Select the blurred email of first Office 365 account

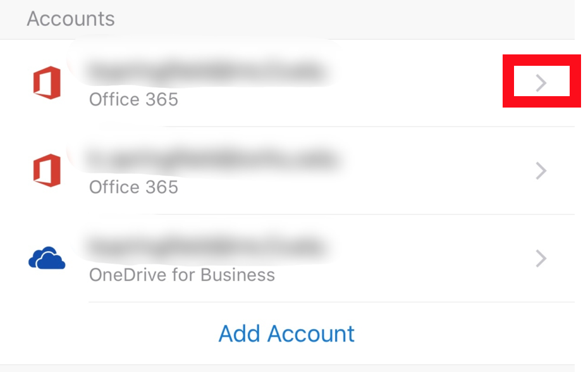205,71
